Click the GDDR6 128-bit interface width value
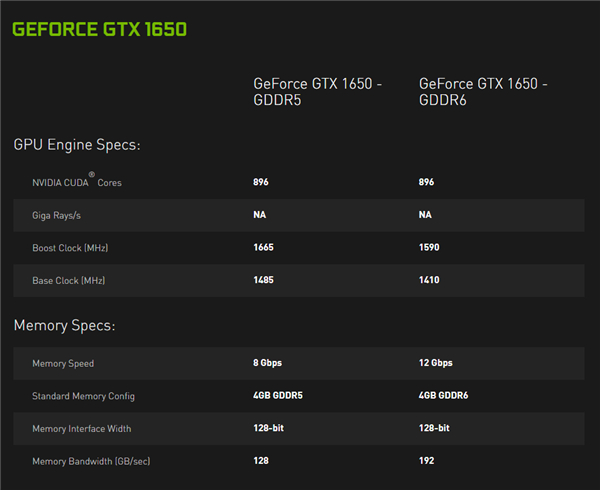Viewport: 600px width, 490px height. tap(434, 428)
